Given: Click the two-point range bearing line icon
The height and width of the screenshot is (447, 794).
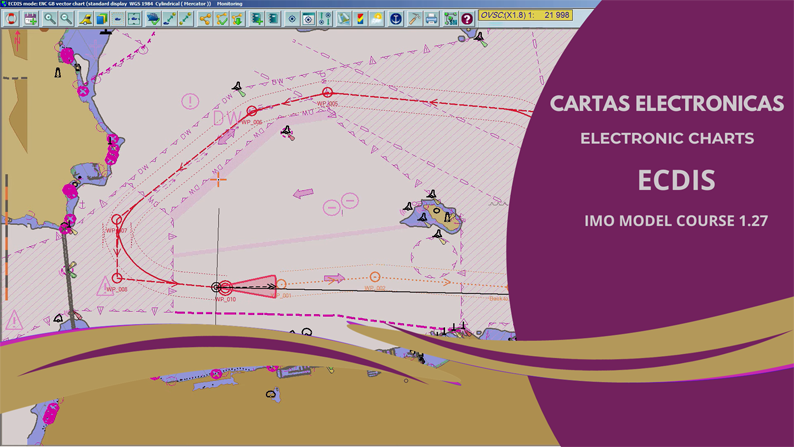Looking at the screenshot, I should click(185, 19).
